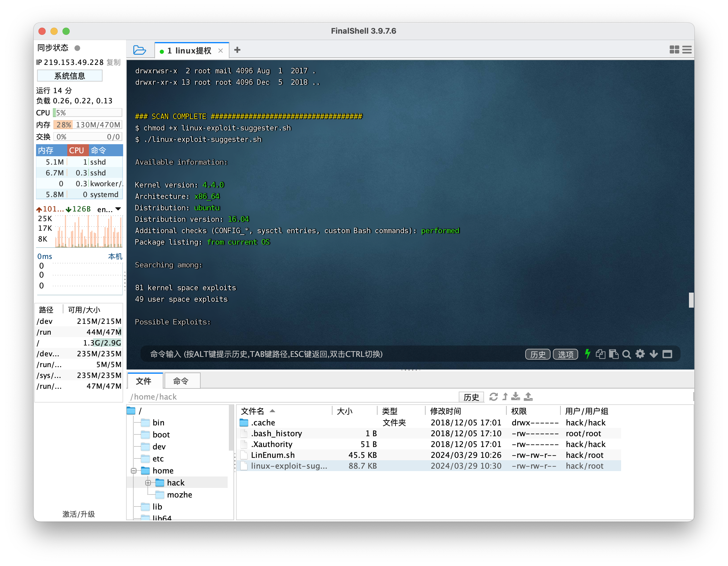Click the upload file icon in file toolbar
This screenshot has height=566, width=728.
[528, 397]
